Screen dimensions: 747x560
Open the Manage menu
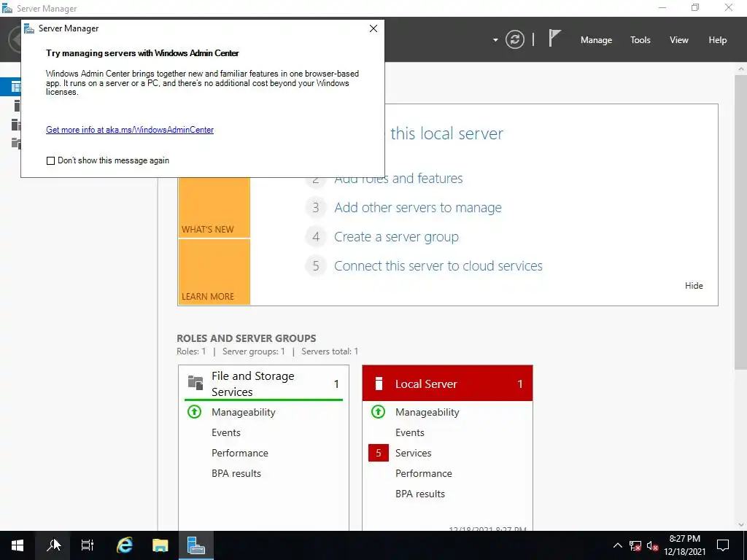(596, 40)
